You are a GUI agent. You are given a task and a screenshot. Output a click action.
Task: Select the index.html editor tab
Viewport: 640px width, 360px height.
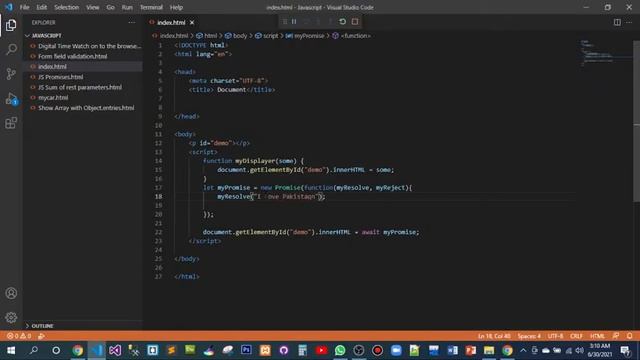click(x=171, y=22)
